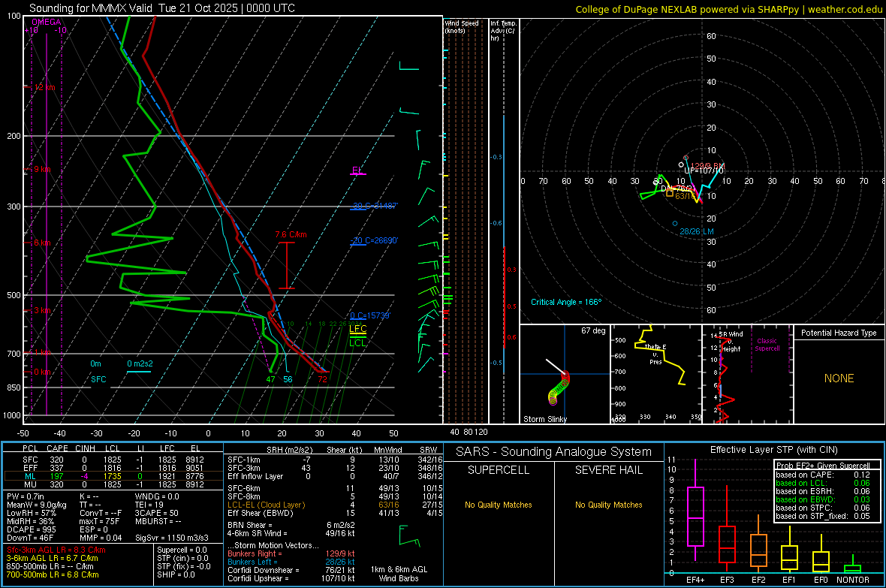Click the '12 km' height marker
This screenshot has height=588, width=886.
click(x=44, y=88)
